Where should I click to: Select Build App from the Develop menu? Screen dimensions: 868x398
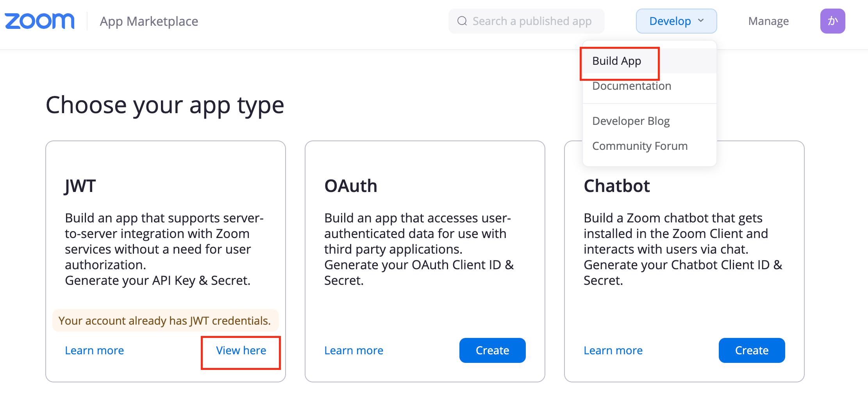(x=616, y=61)
